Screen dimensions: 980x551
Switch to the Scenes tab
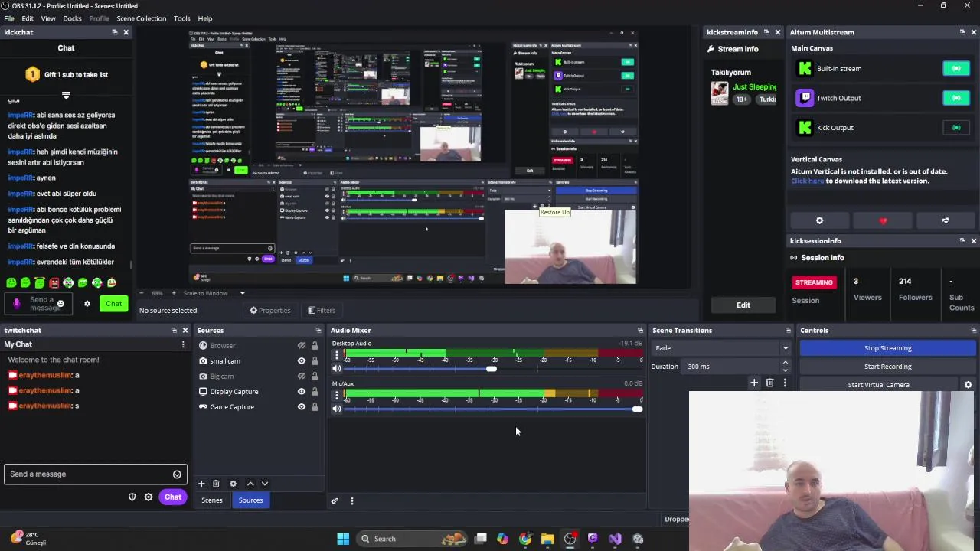click(x=212, y=500)
